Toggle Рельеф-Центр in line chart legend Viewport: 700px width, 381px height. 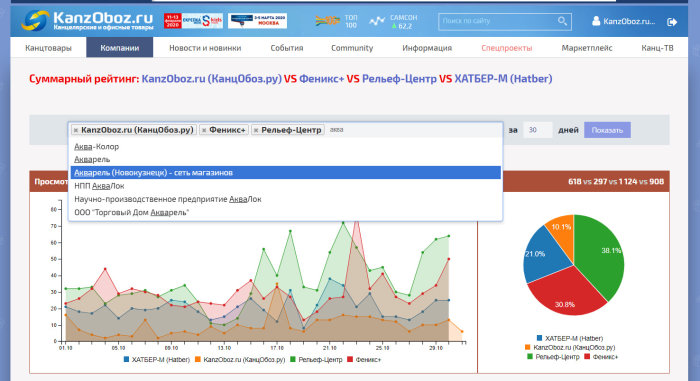[x=317, y=360]
